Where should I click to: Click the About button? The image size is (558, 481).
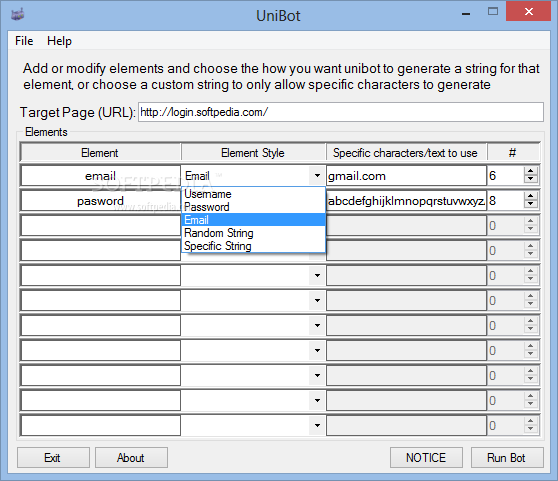[131, 458]
